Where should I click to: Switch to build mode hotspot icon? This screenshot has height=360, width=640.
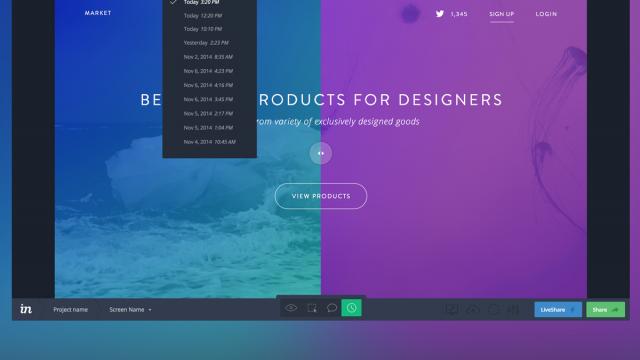tap(312, 308)
